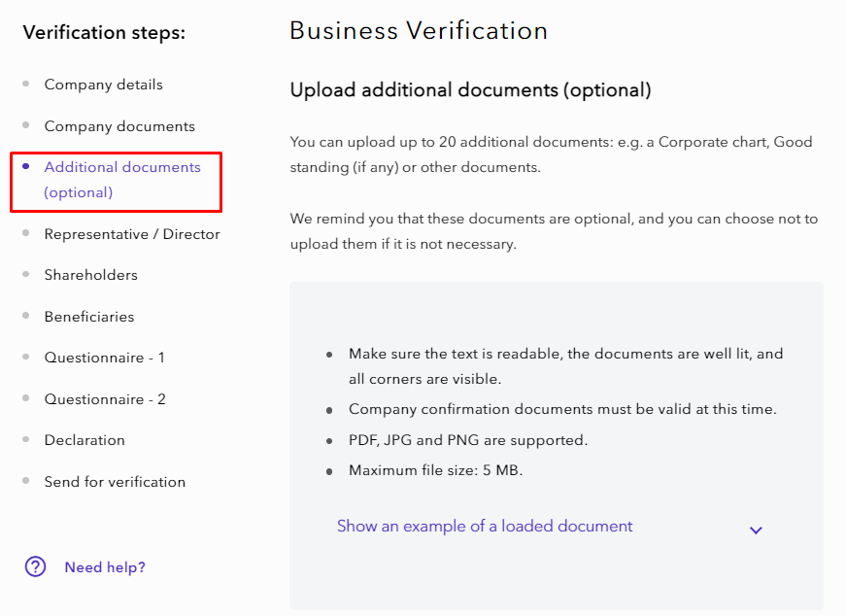Open the Shareholders step
Viewport: 846px width, 616px height.
coord(91,275)
